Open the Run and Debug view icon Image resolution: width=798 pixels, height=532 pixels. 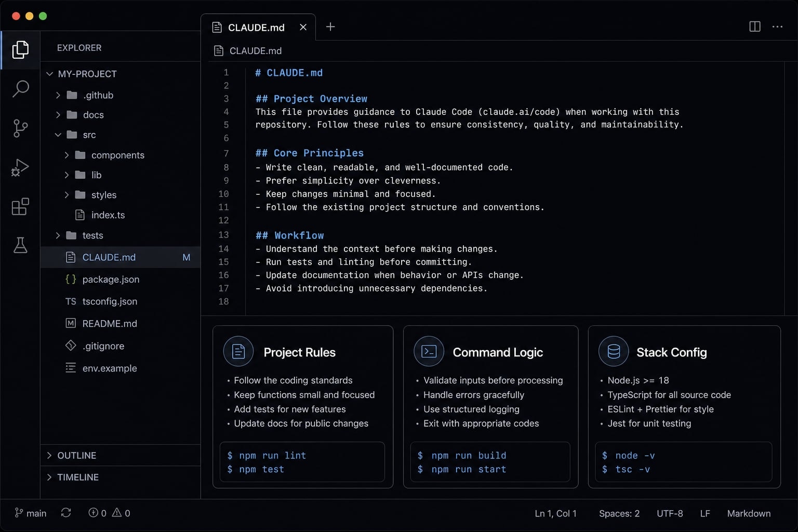(20, 167)
